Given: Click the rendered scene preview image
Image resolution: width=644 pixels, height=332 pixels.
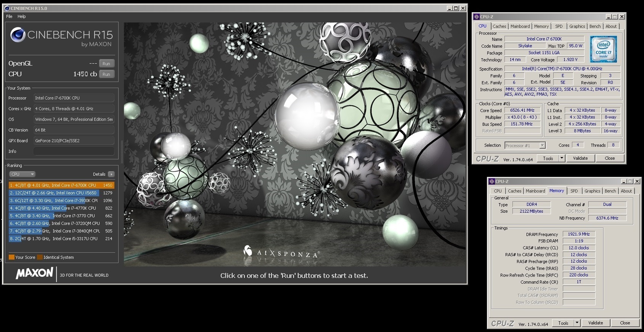Looking at the screenshot, I should 295,144.
